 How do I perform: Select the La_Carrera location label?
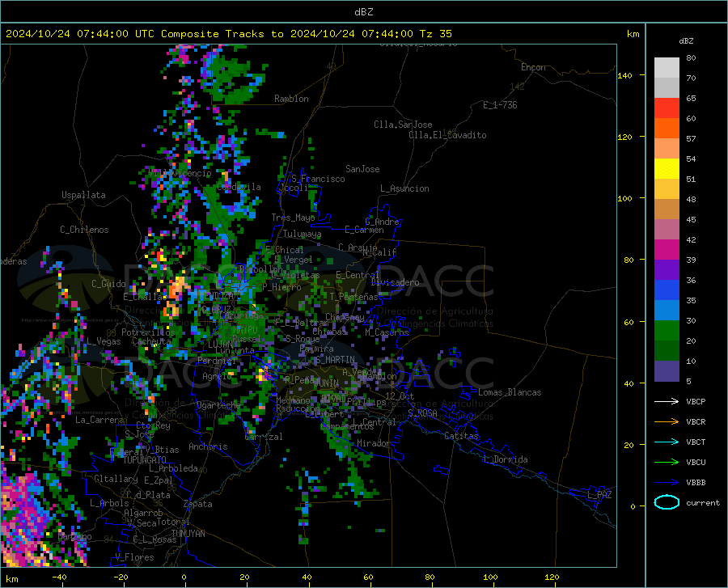click(99, 420)
